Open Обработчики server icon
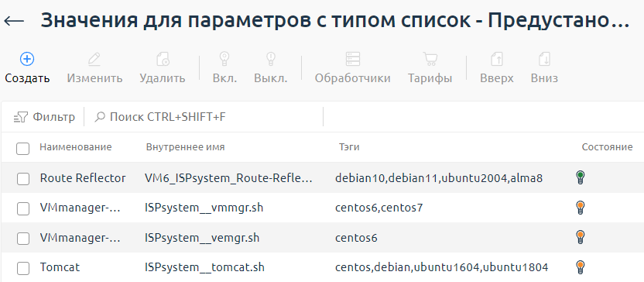This screenshot has height=282, width=644. pos(353,59)
